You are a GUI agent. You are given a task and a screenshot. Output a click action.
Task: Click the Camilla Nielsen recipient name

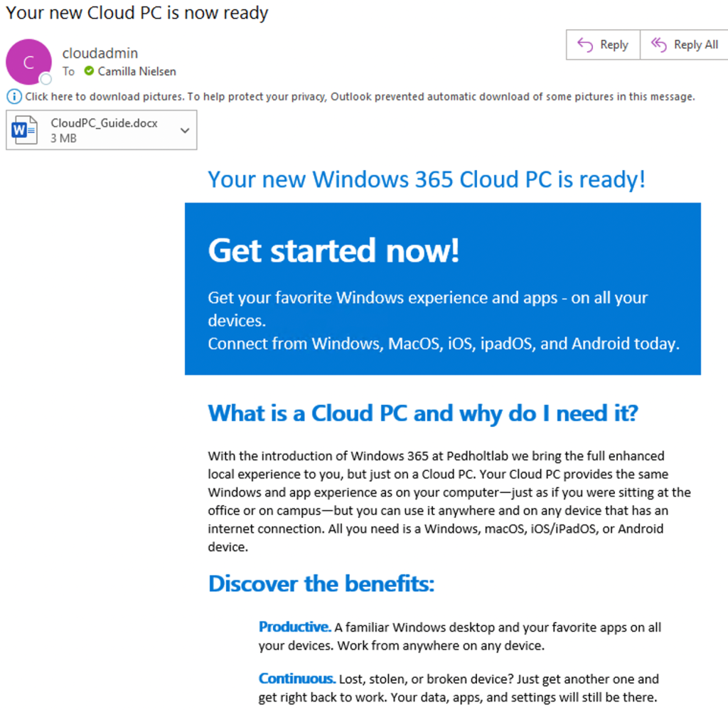[x=137, y=72]
